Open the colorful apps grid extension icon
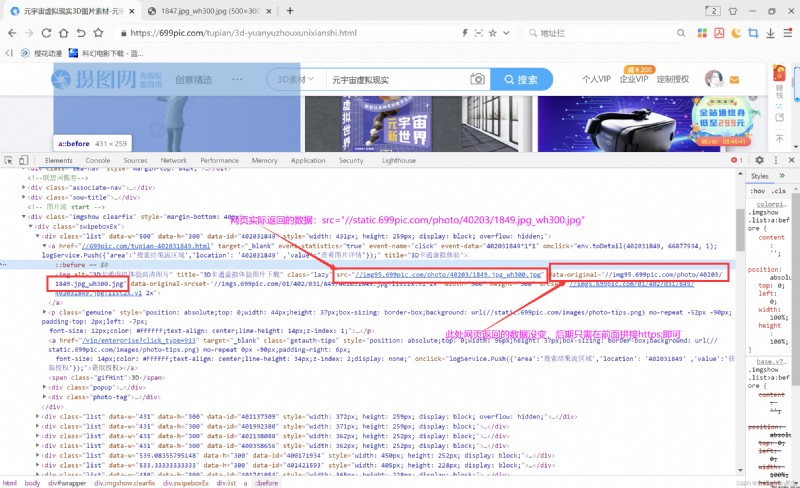 coord(702,33)
